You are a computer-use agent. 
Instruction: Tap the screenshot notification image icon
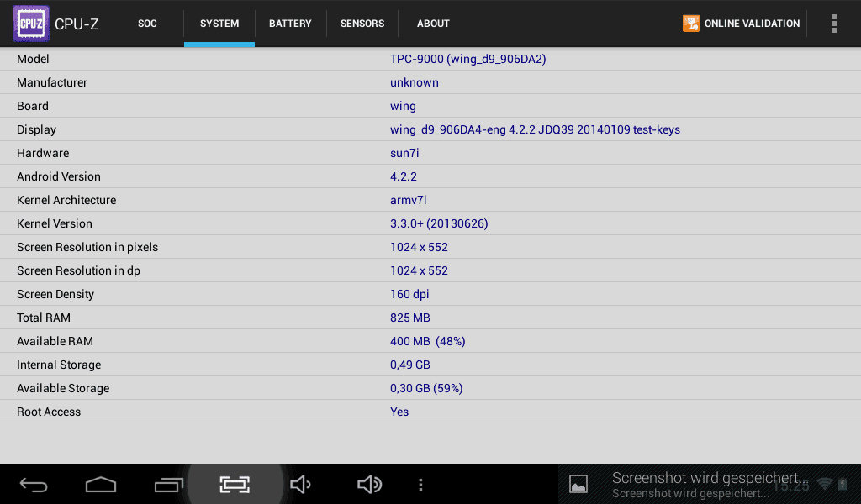(578, 484)
